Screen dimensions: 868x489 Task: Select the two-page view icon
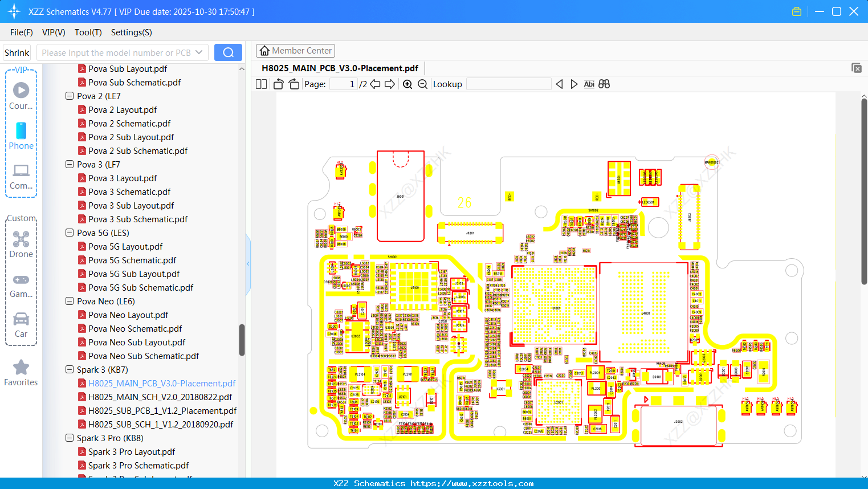point(260,84)
